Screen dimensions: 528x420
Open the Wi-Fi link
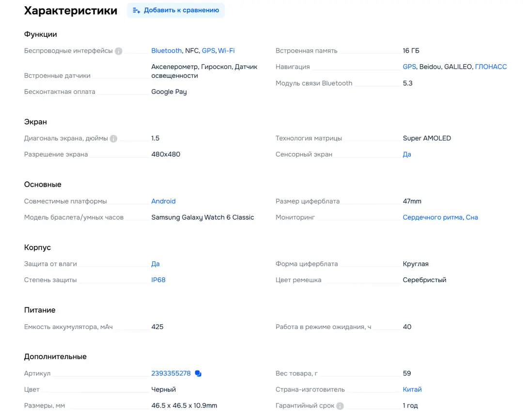click(226, 50)
